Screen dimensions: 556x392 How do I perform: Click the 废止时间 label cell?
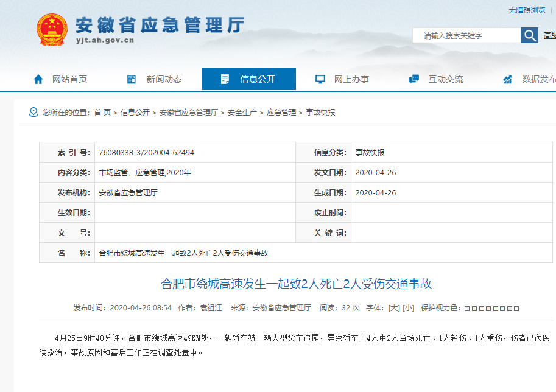[x=323, y=213]
